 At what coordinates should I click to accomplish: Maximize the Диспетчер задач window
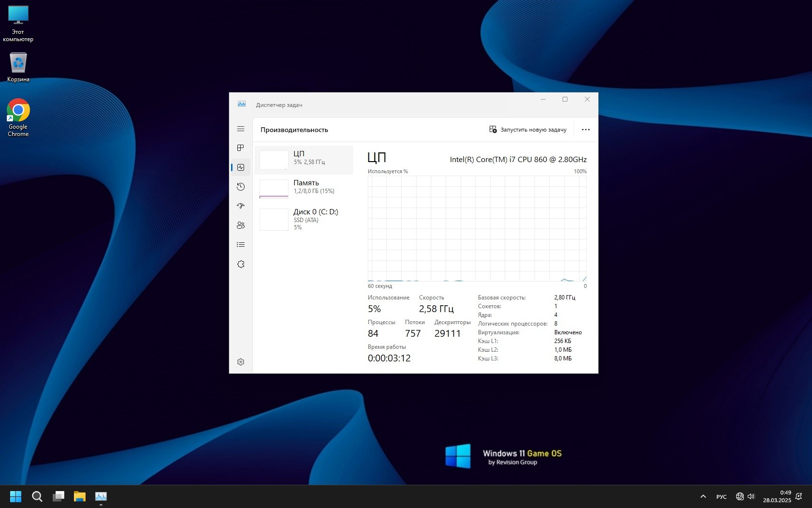(x=565, y=100)
